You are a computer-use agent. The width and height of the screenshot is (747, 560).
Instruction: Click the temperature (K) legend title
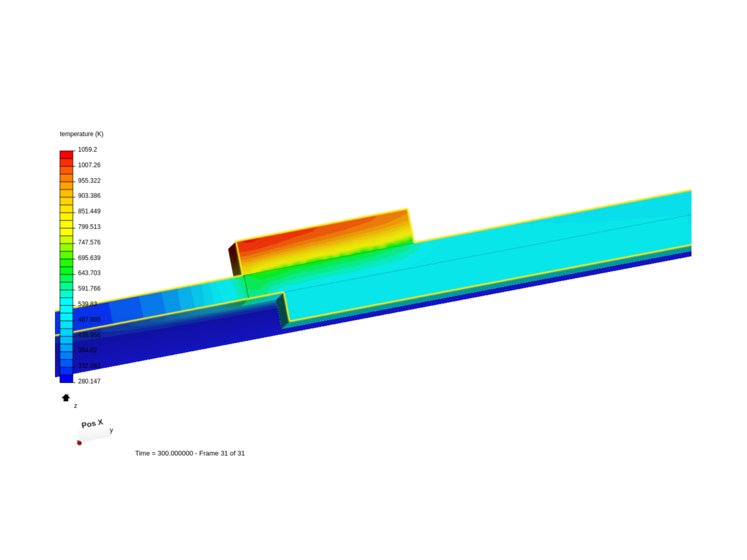click(x=81, y=134)
